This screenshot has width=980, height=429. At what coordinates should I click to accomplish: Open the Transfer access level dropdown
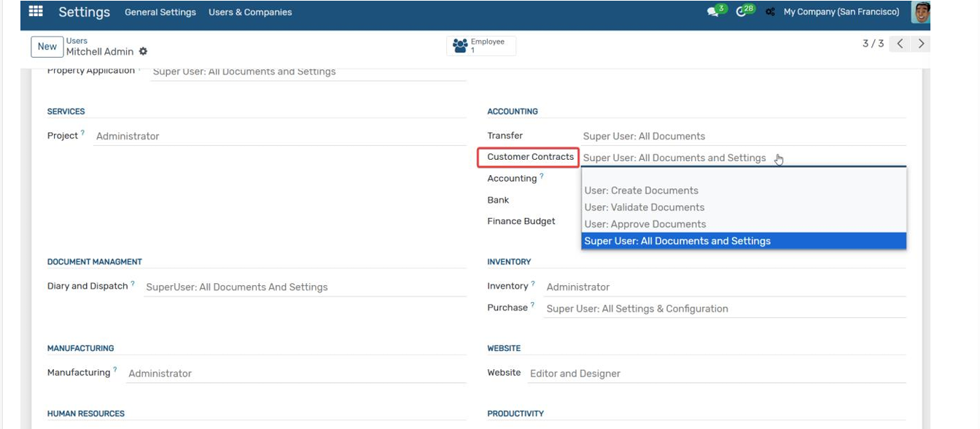[x=744, y=136]
